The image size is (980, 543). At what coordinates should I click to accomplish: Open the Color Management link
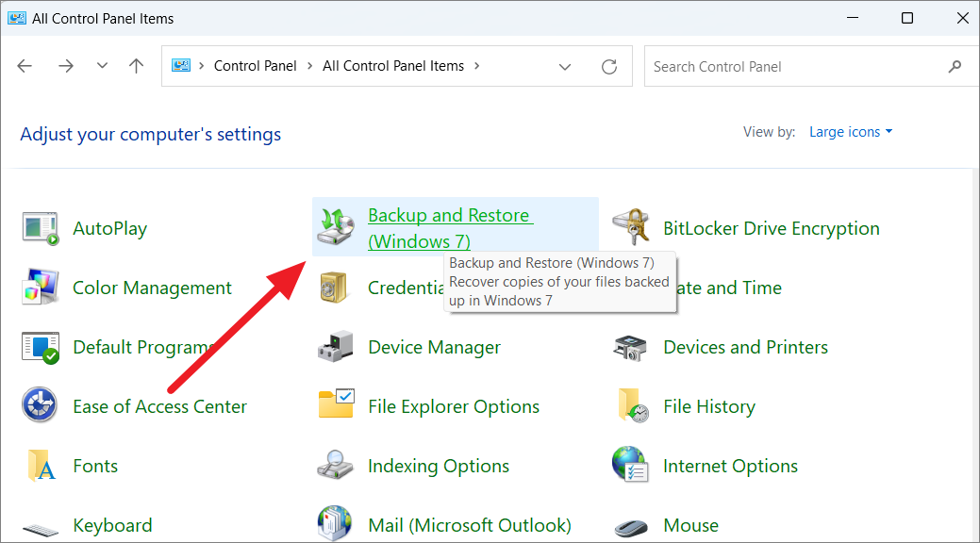point(152,288)
